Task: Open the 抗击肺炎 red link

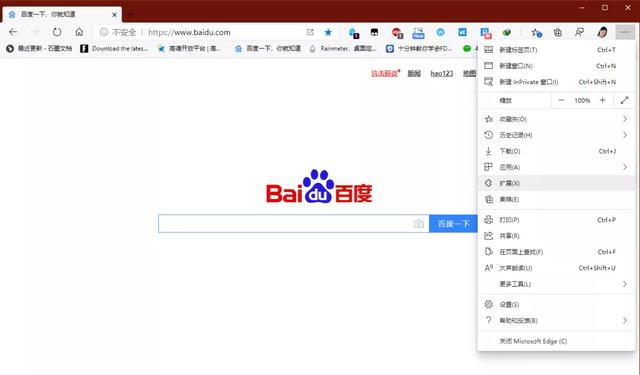Action: coord(385,73)
